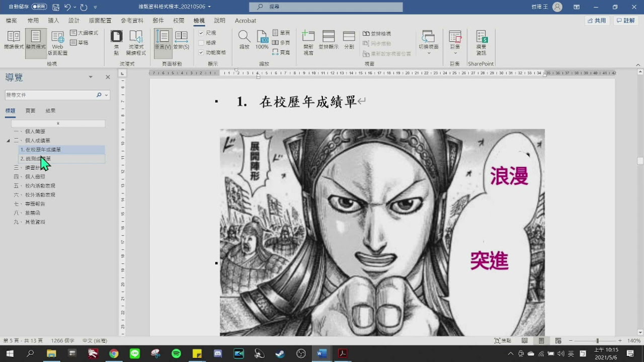This screenshot has width=644, height=362.
Task: Click the user account avatar
Action: point(557,7)
